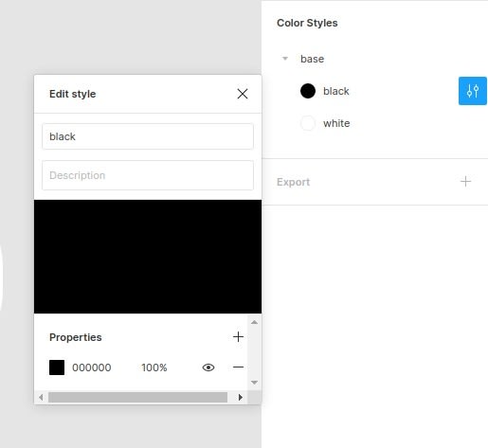The width and height of the screenshot is (488, 448).
Task: Collapse the base color styles group
Action: click(x=285, y=59)
